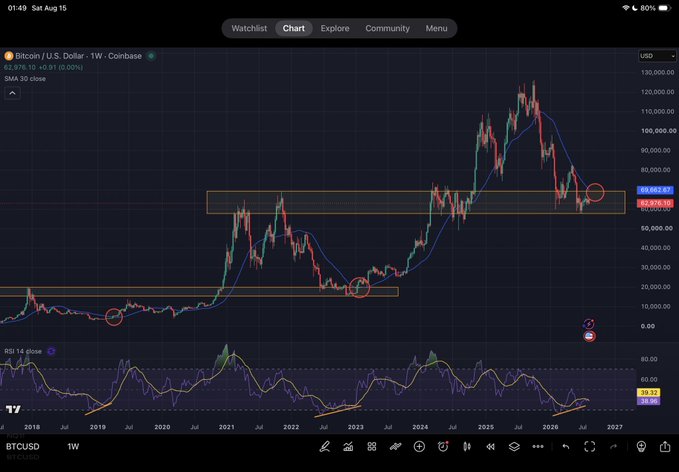This screenshot has width=679, height=472.
Task: Open the Explore tab
Action: (335, 28)
